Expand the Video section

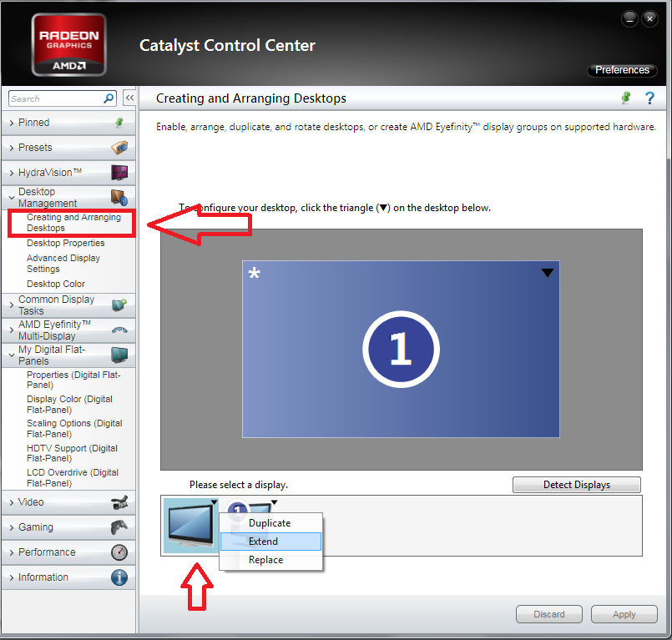click(12, 502)
